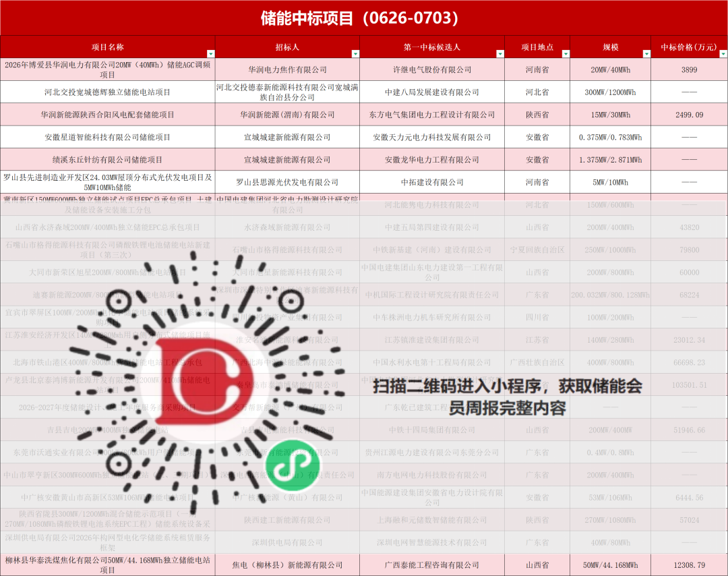Click 绩溪东丘针纺有限公司储能项目 cell

(108, 160)
